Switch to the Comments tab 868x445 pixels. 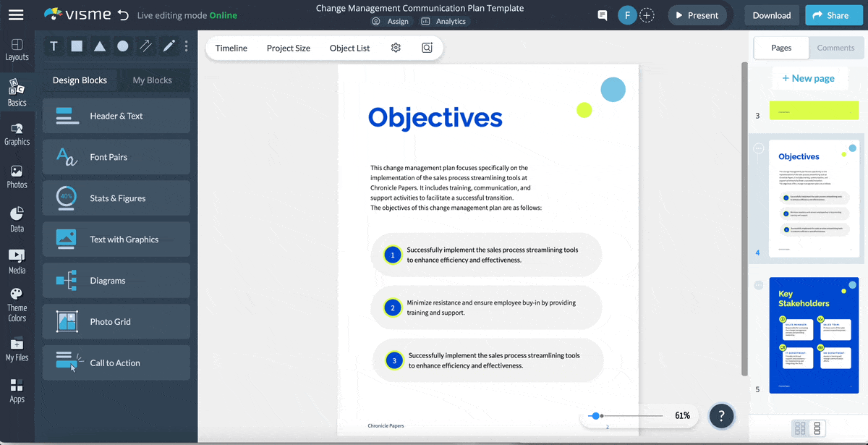click(x=835, y=48)
